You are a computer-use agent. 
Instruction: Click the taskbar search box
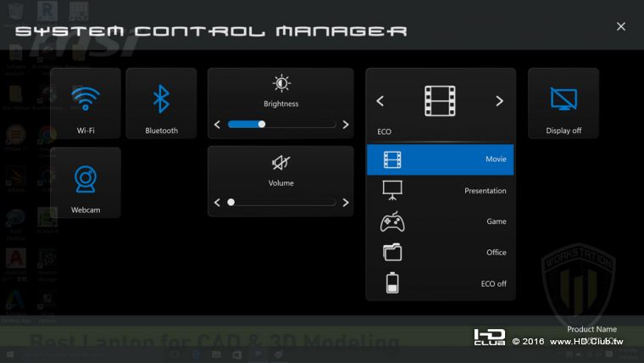92,355
